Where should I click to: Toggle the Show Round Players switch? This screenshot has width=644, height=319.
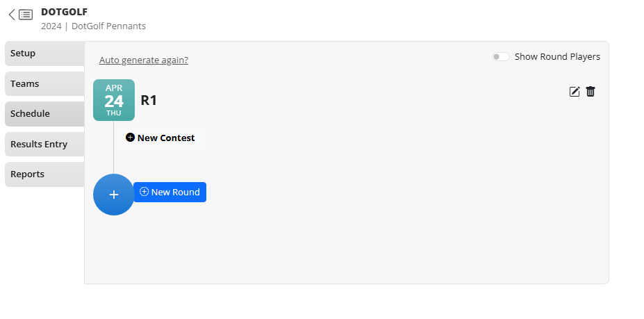(x=500, y=57)
